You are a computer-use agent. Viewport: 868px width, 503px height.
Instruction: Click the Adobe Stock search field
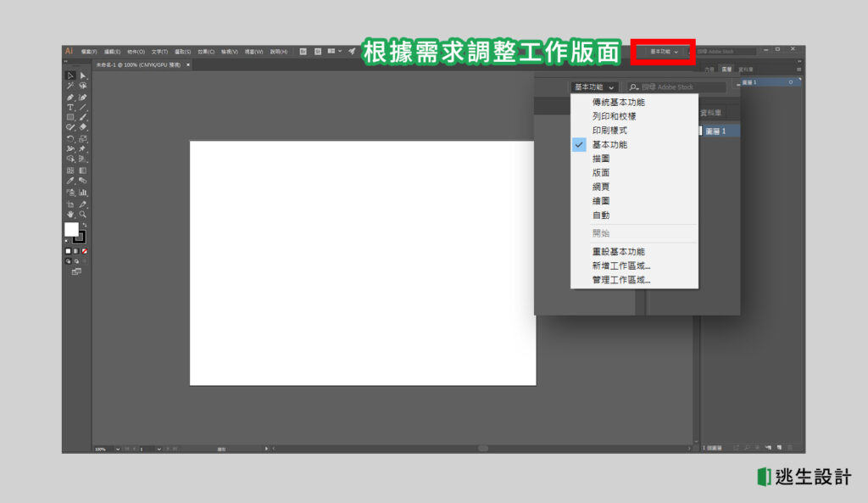678,87
